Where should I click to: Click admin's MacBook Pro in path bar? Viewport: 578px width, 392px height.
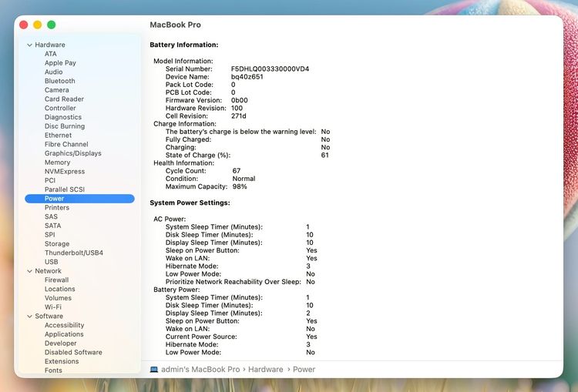point(200,370)
